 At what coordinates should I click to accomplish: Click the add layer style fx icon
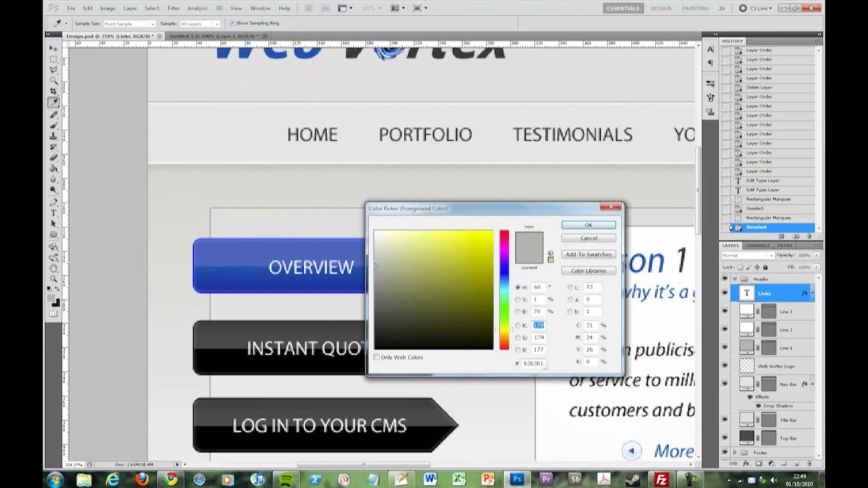pyautogui.click(x=746, y=464)
